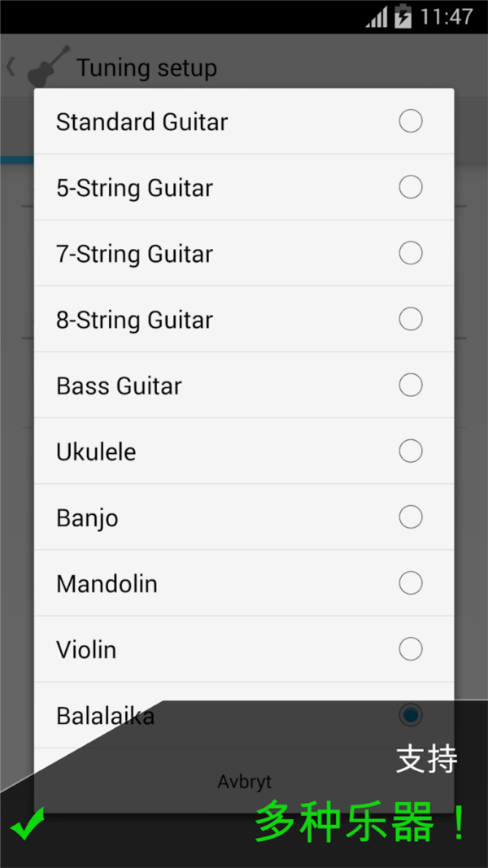Tap the signal strength status icon
This screenshot has height=868, width=488.
(377, 17)
